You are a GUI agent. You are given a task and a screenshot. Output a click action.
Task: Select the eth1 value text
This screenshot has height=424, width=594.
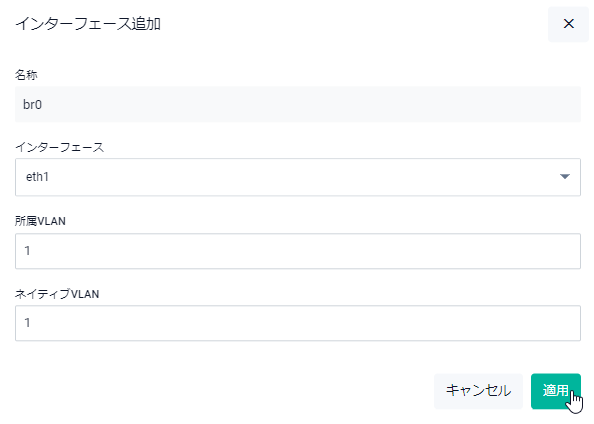(x=37, y=177)
